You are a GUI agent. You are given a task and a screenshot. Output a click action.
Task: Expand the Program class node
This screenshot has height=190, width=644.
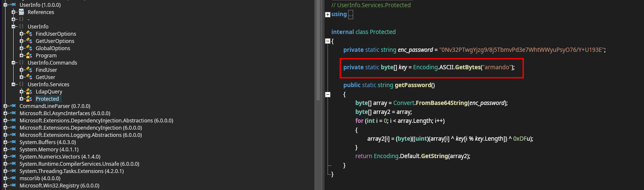pos(22,55)
